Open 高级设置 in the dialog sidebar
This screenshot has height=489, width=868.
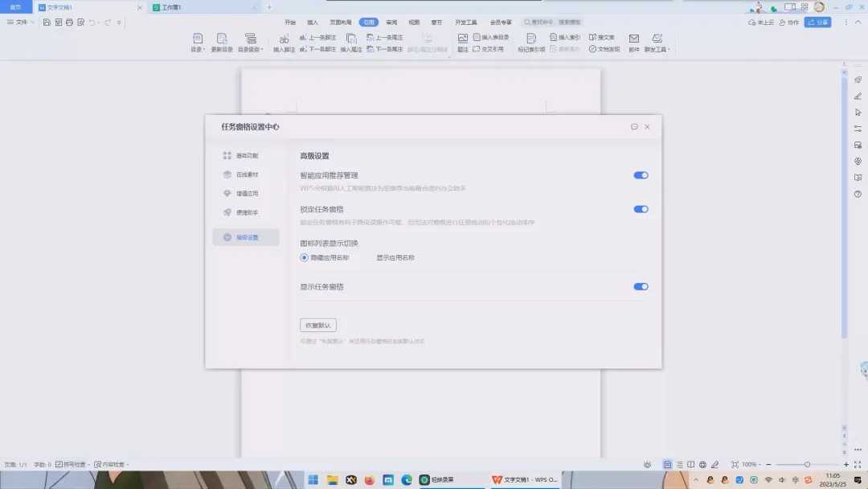(246, 237)
